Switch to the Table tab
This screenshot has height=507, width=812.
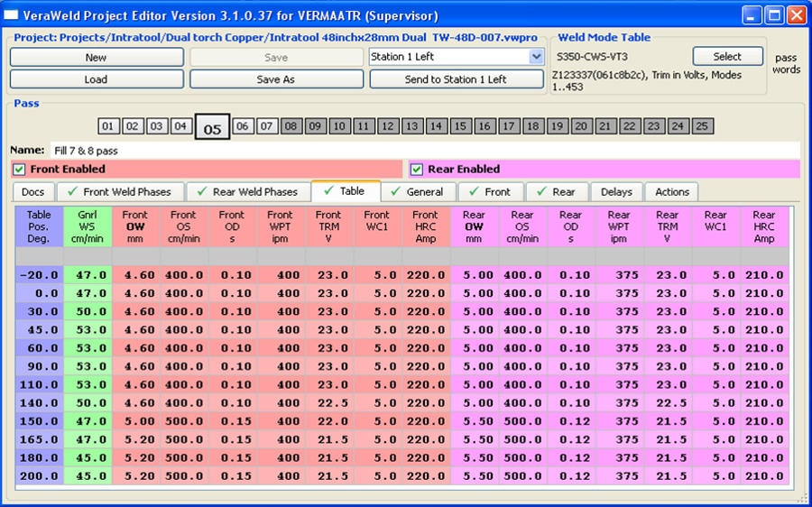click(346, 191)
